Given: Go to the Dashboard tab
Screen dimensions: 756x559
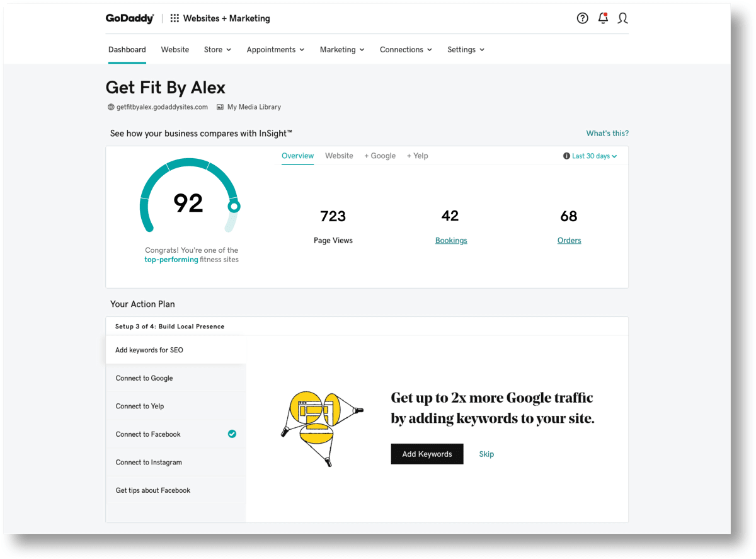Looking at the screenshot, I should 127,50.
